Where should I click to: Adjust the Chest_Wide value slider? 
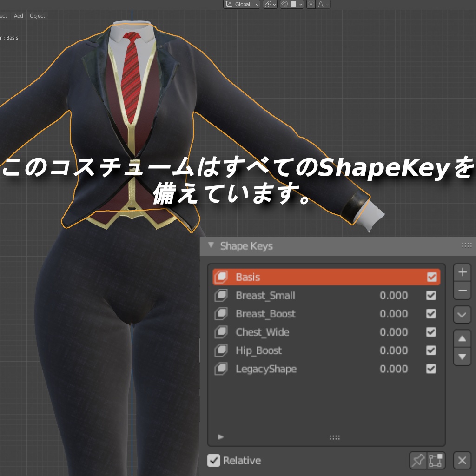pos(394,332)
